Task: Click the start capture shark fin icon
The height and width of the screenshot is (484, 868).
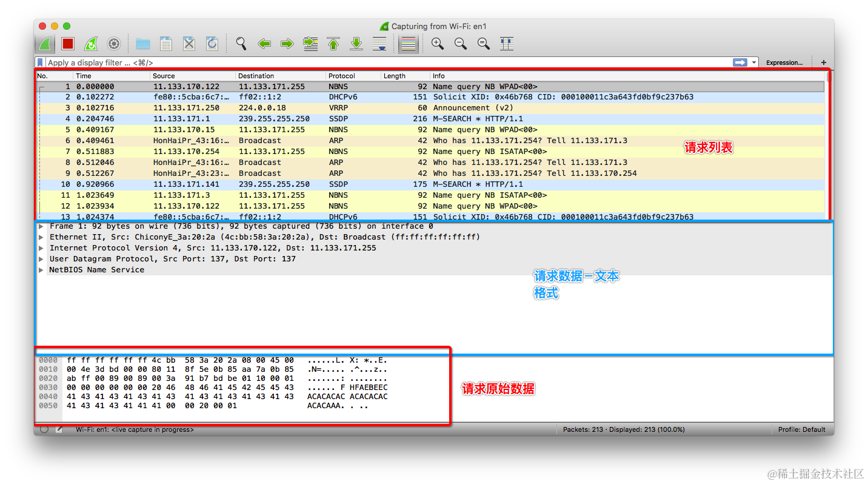Action: (45, 44)
